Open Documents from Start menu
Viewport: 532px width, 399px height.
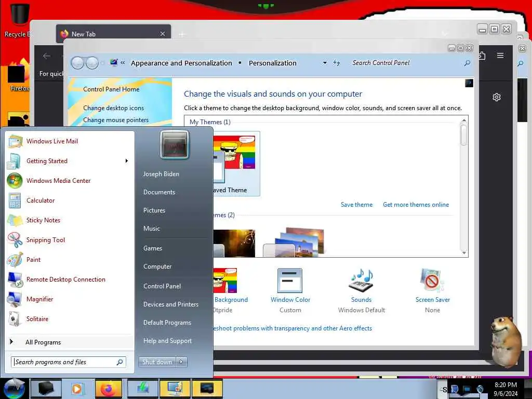159,192
